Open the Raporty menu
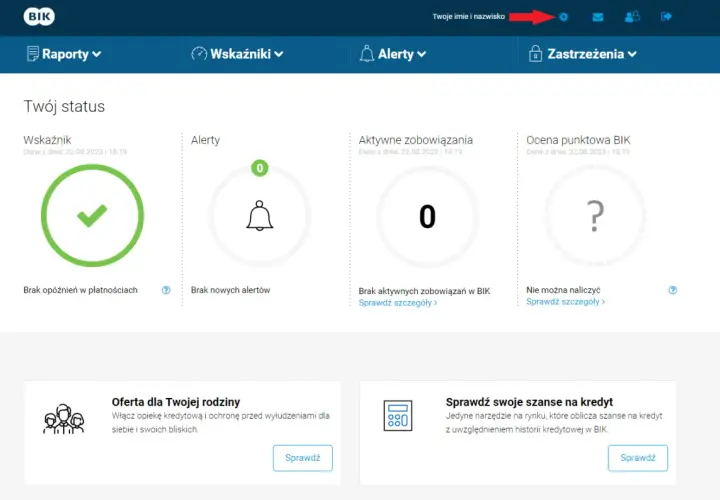The height and width of the screenshot is (500, 720). (x=64, y=54)
